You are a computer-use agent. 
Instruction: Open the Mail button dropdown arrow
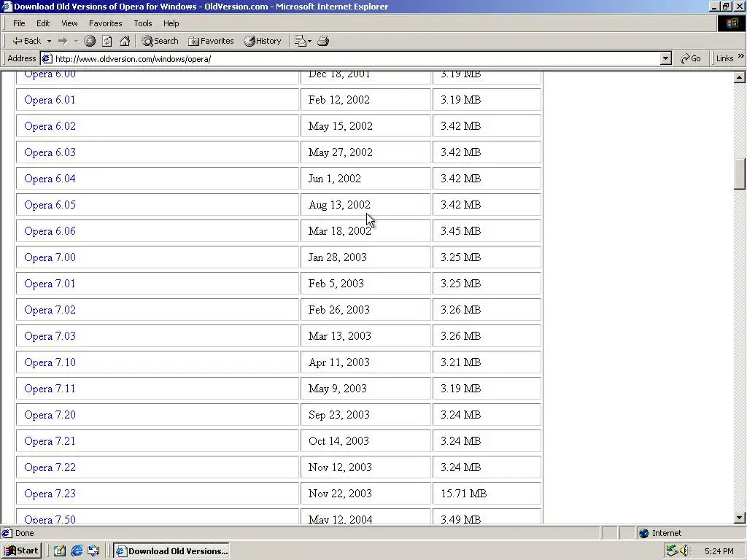pos(309,41)
